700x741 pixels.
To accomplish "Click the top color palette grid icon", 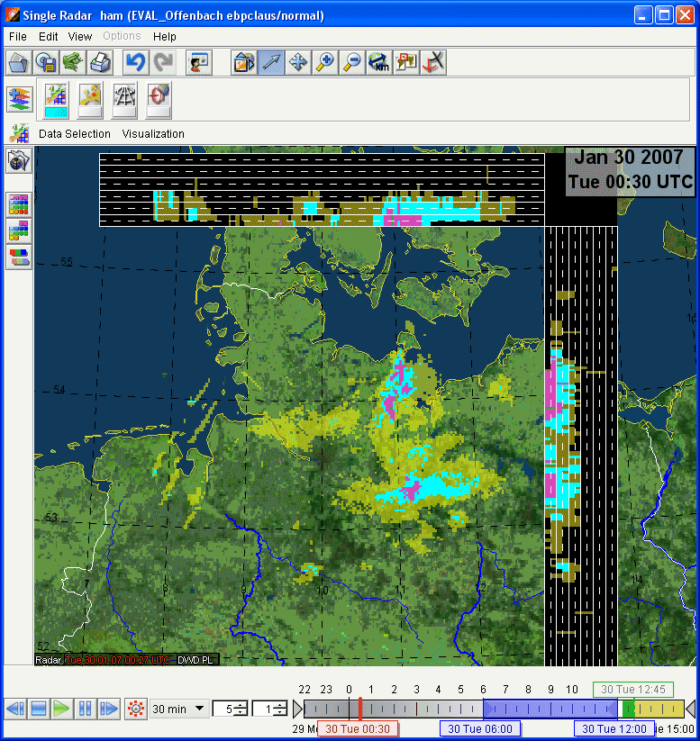I will [x=19, y=205].
